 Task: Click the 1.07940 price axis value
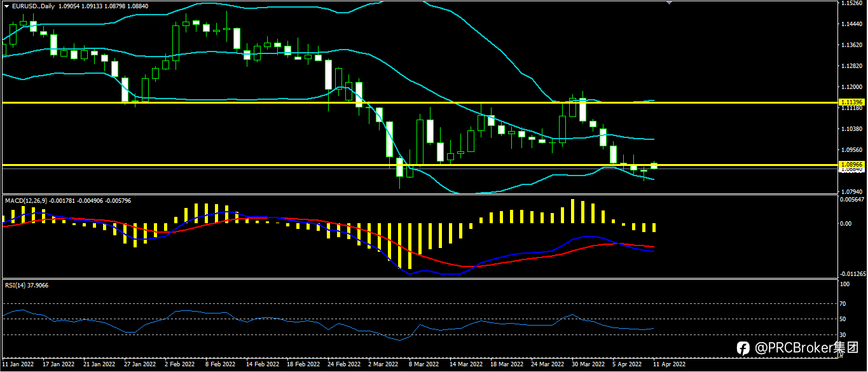pyautogui.click(x=851, y=191)
